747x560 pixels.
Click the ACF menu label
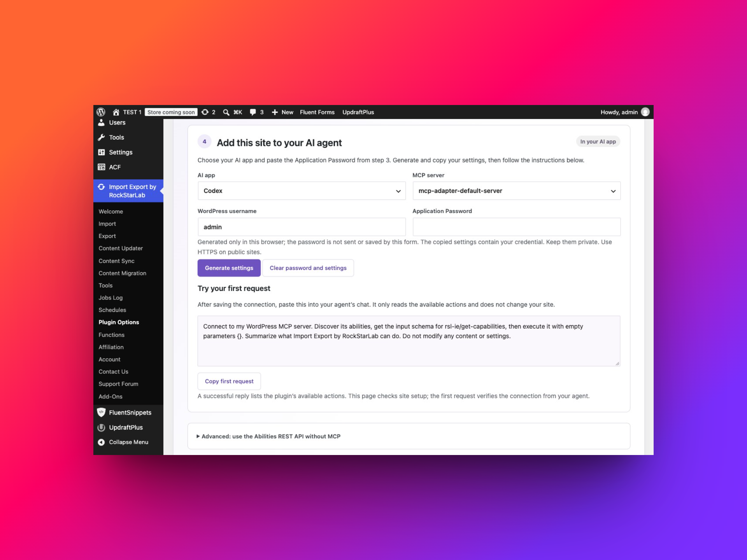115,167
